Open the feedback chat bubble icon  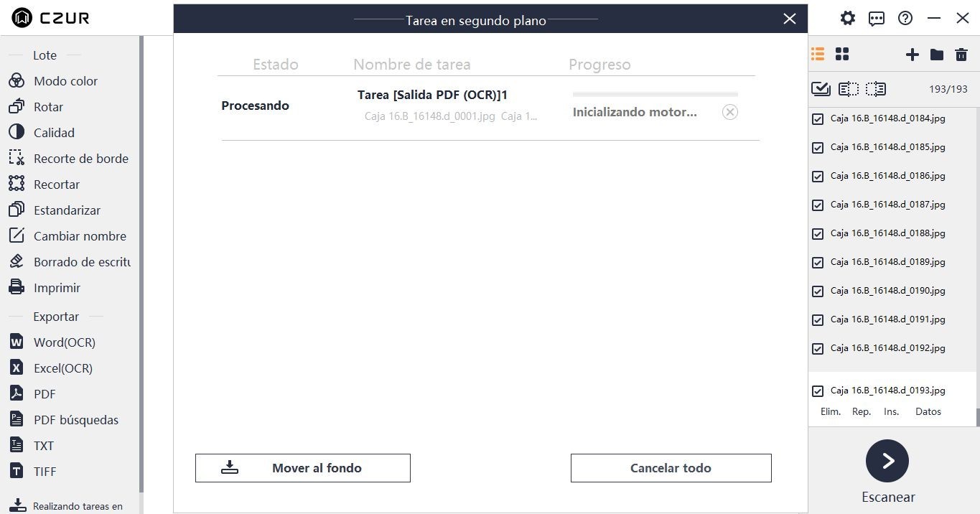tap(876, 18)
